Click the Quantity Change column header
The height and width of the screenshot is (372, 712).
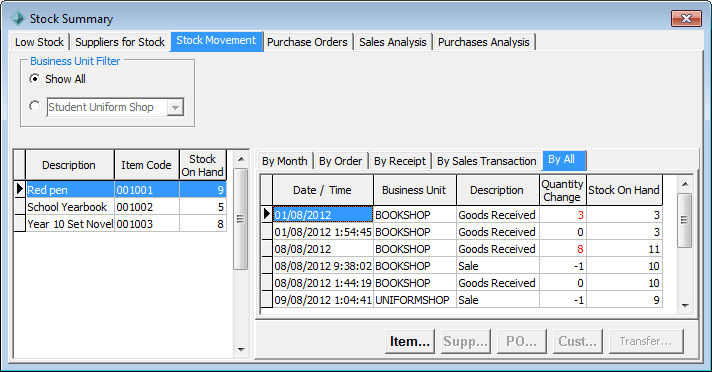[x=563, y=190]
